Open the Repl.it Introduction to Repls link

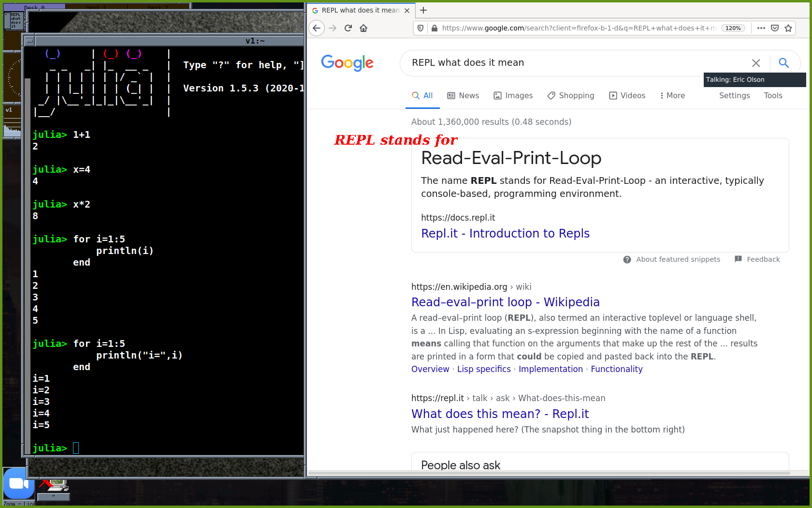click(505, 234)
